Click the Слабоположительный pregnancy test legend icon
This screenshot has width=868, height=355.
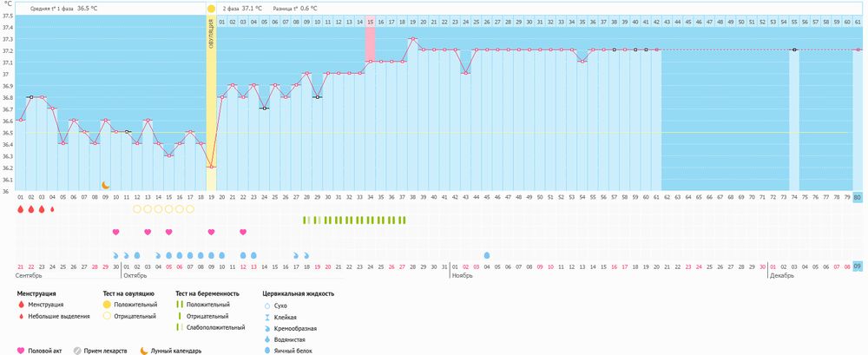(x=179, y=328)
